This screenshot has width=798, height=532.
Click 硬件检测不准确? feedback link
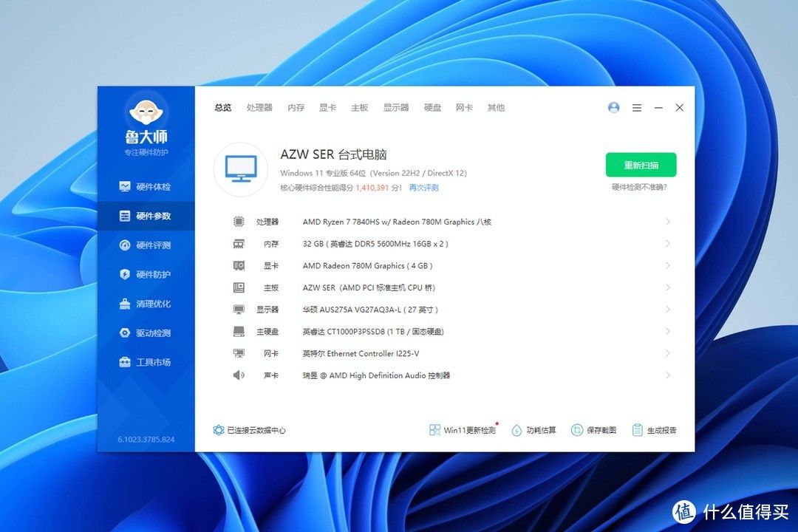pos(639,188)
